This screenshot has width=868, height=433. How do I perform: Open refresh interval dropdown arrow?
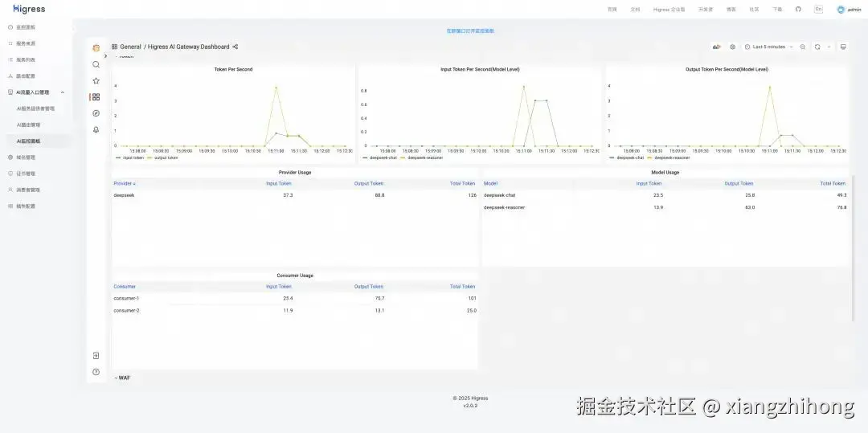tap(829, 47)
